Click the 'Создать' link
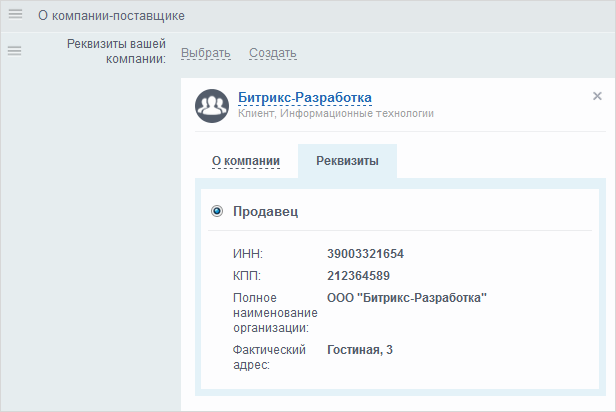The image size is (616, 412). 273,53
